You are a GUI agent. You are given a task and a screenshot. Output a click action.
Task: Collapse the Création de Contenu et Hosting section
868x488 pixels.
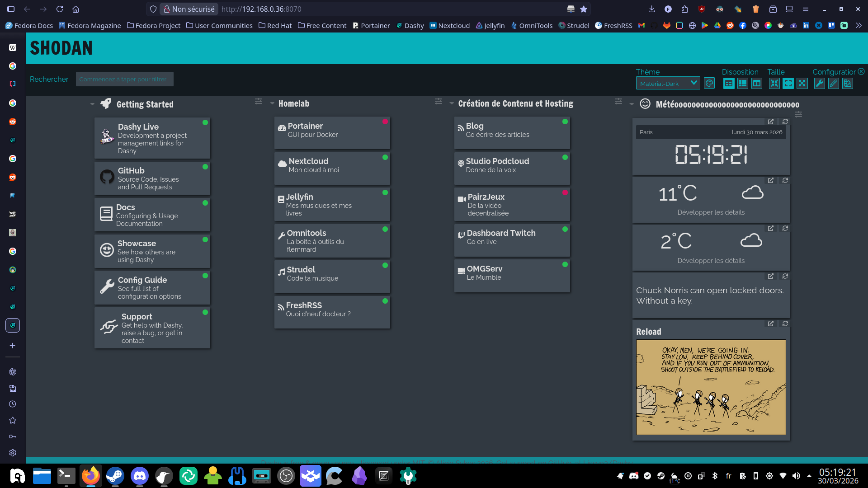click(x=452, y=103)
